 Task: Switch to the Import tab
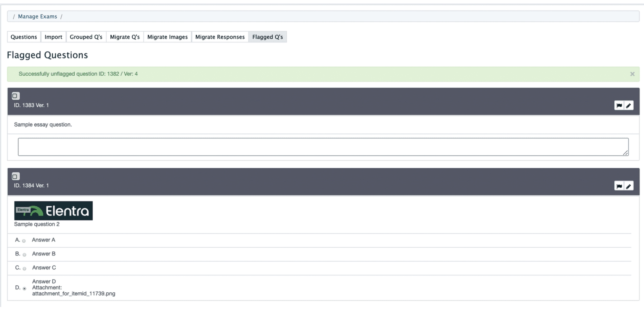[53, 37]
